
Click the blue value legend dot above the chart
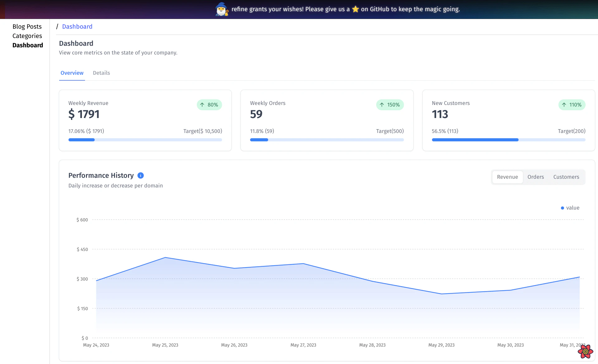click(562, 208)
